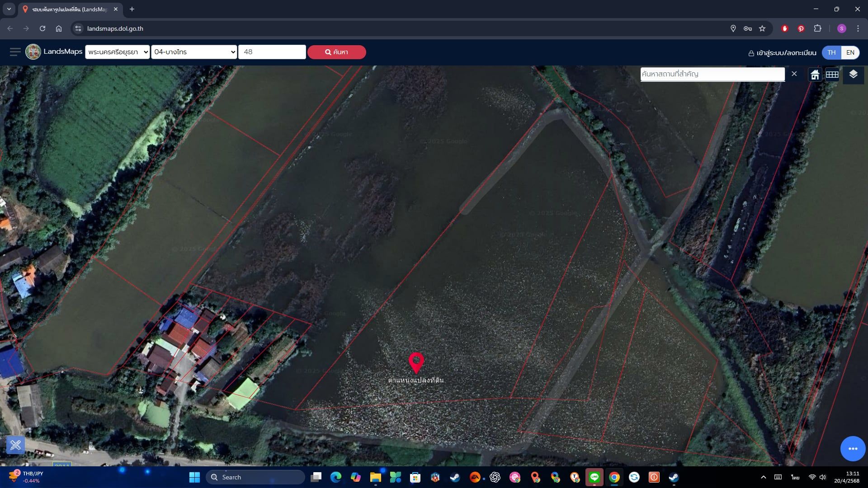The height and width of the screenshot is (488, 868).
Task: Click the login/register link
Action: coord(782,53)
